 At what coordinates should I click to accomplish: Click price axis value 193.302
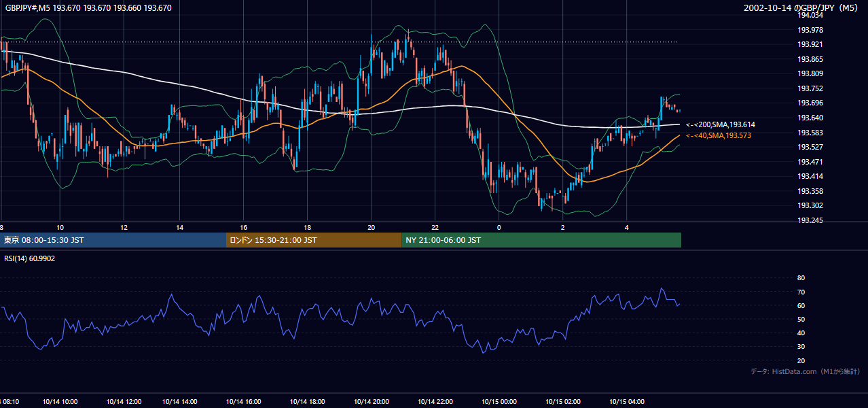[x=810, y=205]
